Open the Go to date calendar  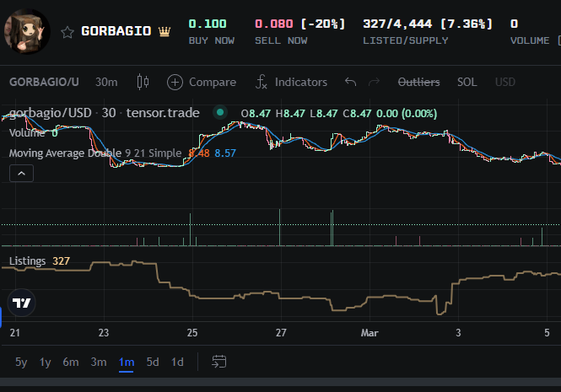[x=219, y=362]
